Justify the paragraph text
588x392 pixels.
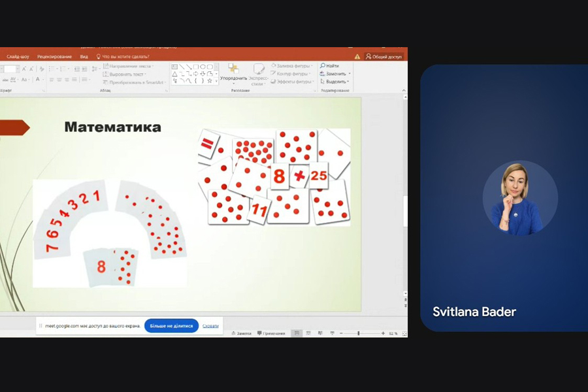74,80
